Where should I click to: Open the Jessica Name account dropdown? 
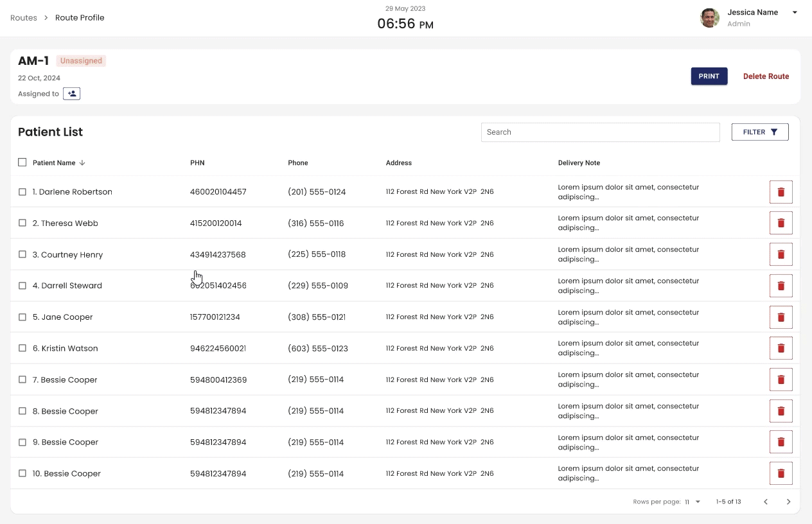click(x=794, y=12)
